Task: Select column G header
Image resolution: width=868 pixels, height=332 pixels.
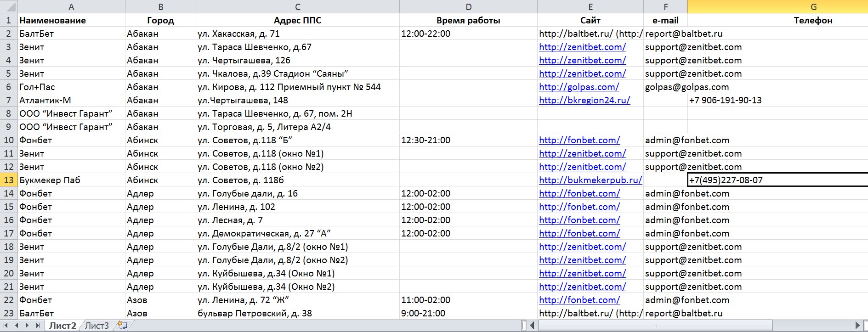Action: [x=777, y=6]
